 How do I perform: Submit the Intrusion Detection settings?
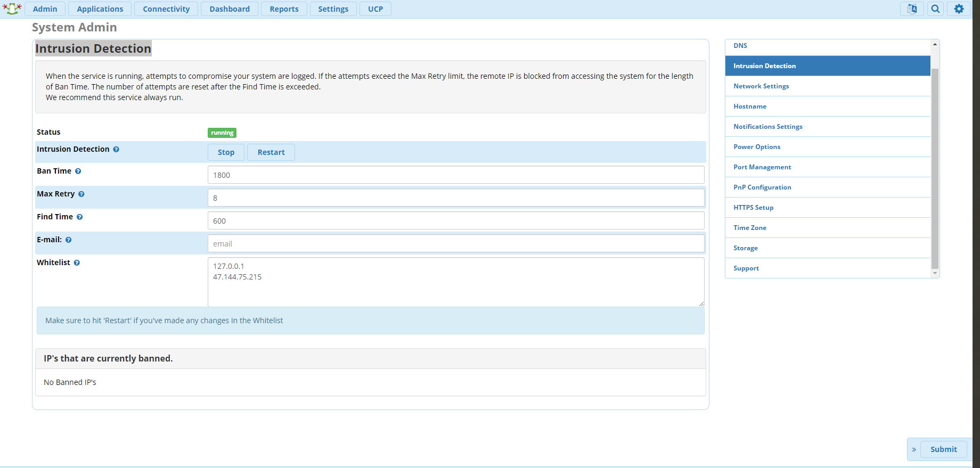(x=943, y=449)
